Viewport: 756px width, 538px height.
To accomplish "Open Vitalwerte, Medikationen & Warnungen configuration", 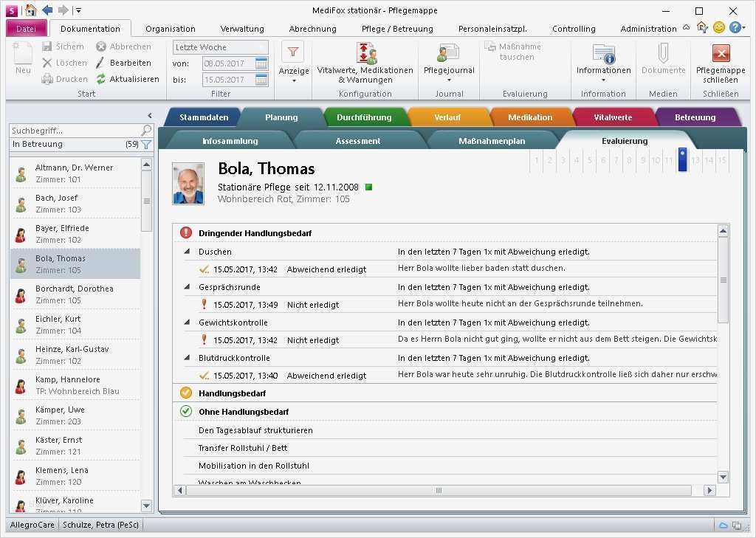I will click(x=365, y=63).
